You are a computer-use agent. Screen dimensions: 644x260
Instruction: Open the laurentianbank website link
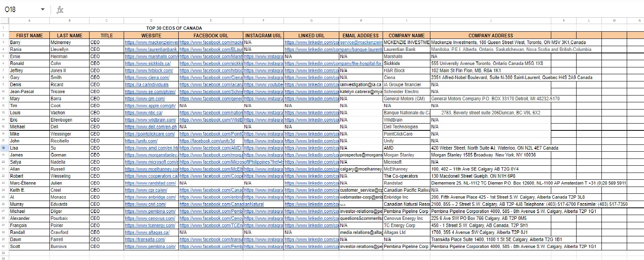(x=151, y=49)
